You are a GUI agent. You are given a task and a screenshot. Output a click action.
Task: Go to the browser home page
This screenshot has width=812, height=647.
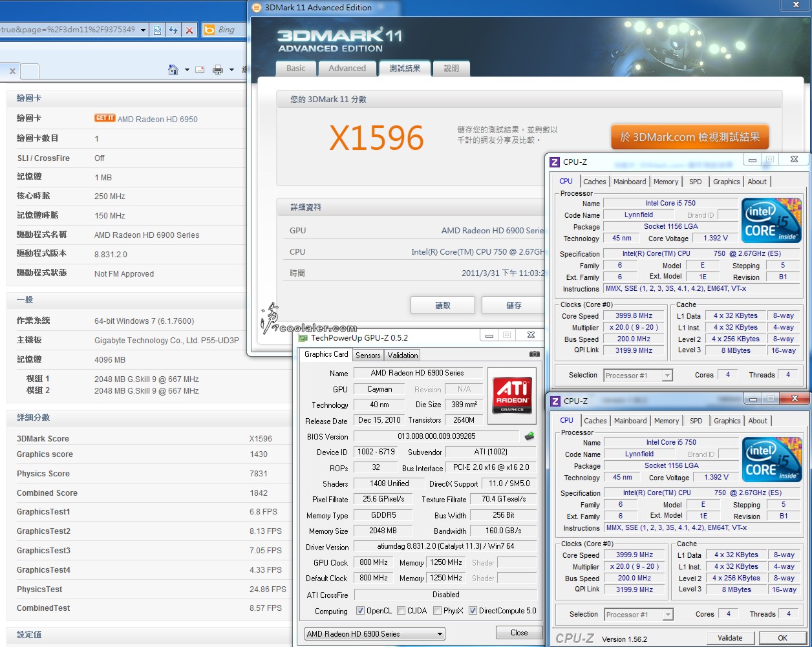click(173, 69)
